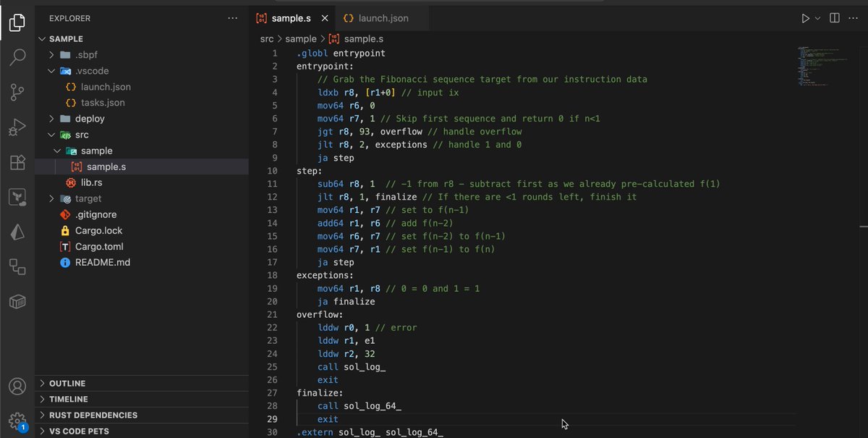Expand the target folder
Viewport: 868px width, 438px height.
click(142, 198)
